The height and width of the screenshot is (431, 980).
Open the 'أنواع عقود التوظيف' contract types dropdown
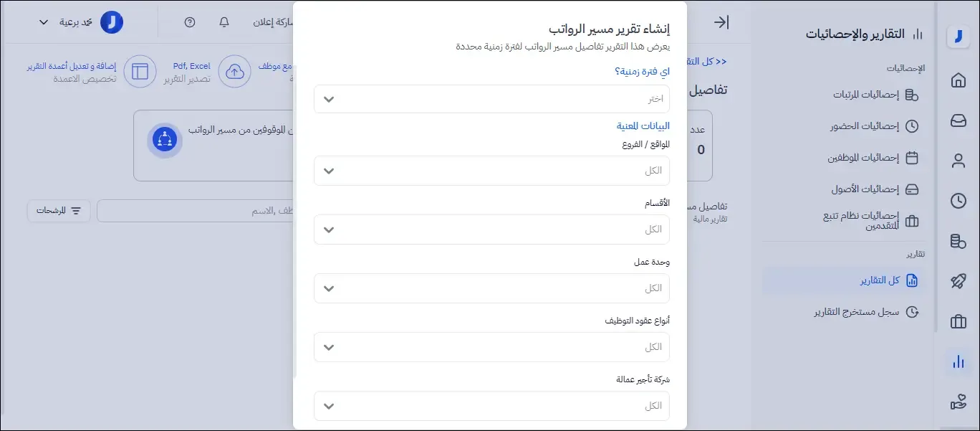491,346
